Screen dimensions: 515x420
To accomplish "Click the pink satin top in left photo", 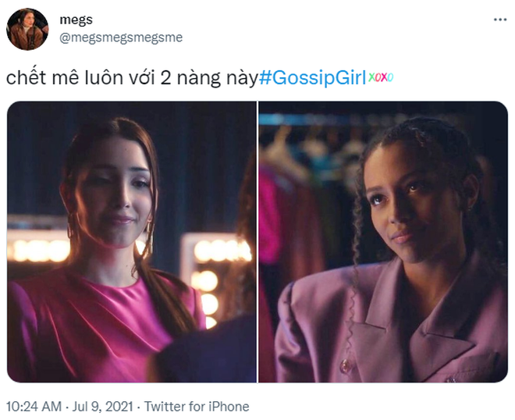I will point(98,329).
